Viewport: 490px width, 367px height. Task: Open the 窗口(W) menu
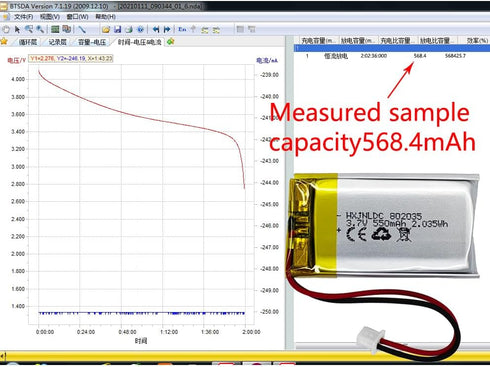(x=77, y=17)
